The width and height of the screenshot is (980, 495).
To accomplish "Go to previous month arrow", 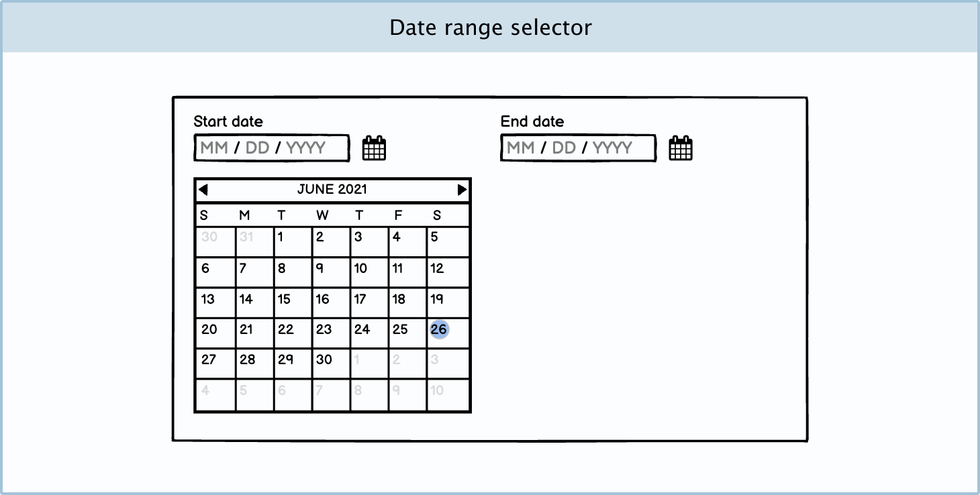I will [203, 190].
